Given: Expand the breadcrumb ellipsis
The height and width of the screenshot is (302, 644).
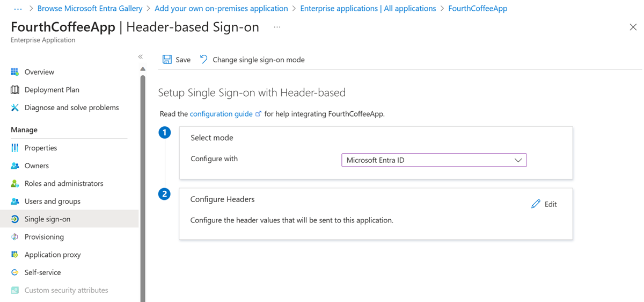Looking at the screenshot, I should tap(18, 9).
